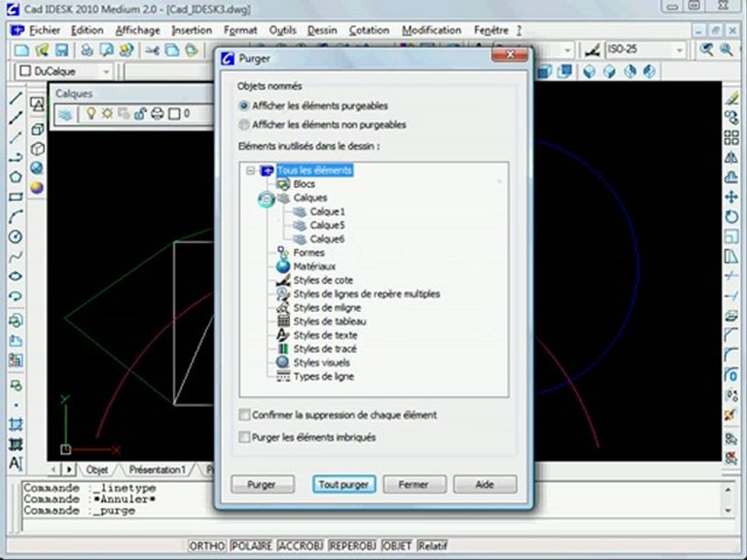
Task: Click the Array tool in right toolbar
Action: 731,138
